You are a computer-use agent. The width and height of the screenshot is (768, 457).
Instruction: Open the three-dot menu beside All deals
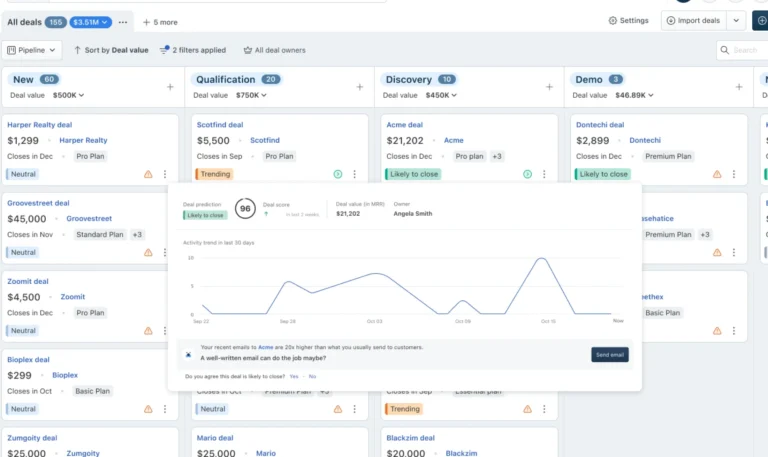tap(123, 22)
